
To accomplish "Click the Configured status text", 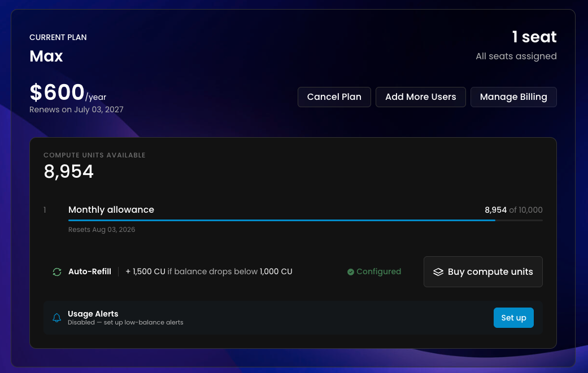I will coord(379,271).
